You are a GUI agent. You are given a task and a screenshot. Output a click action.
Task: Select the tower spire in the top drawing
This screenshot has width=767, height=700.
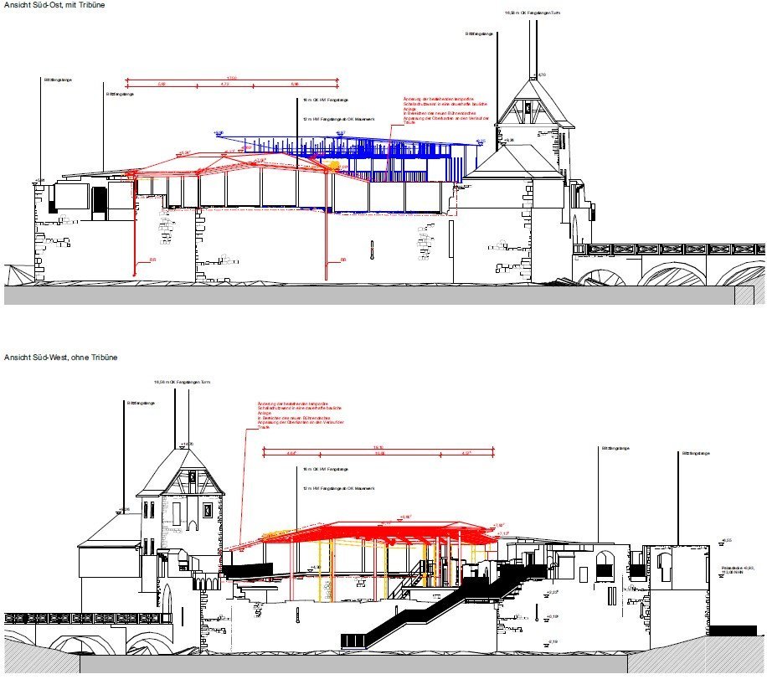pyautogui.click(x=531, y=50)
